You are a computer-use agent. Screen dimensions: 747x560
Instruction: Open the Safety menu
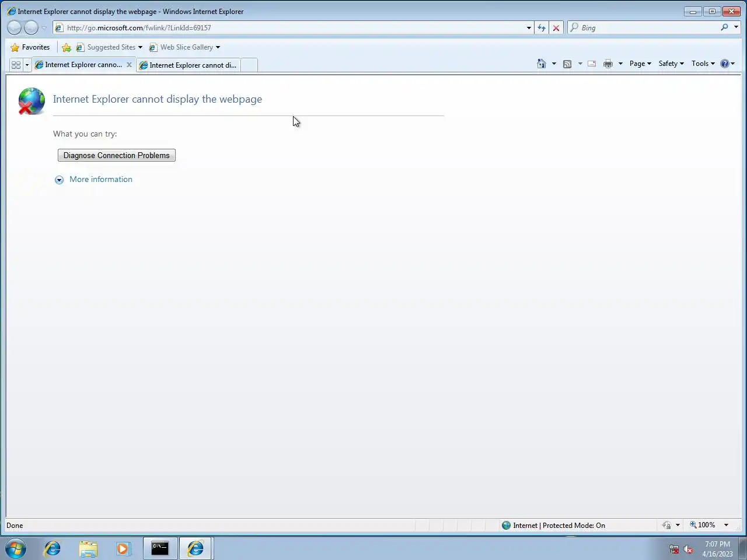[671, 64]
